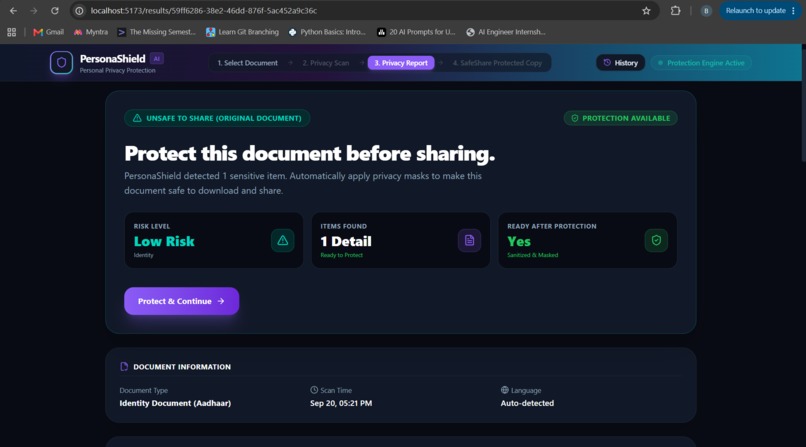
Task: Click the Sep 20, 05:21 PM scan time
Action: (341, 403)
